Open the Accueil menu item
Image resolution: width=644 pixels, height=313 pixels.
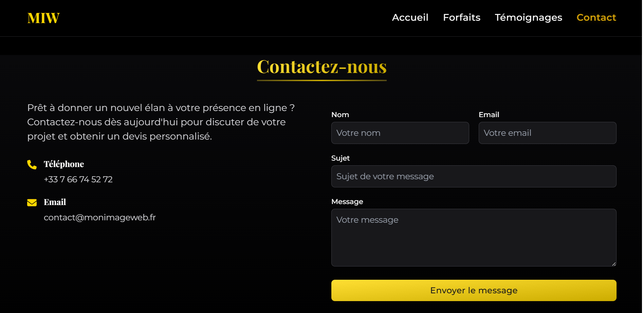tap(410, 17)
